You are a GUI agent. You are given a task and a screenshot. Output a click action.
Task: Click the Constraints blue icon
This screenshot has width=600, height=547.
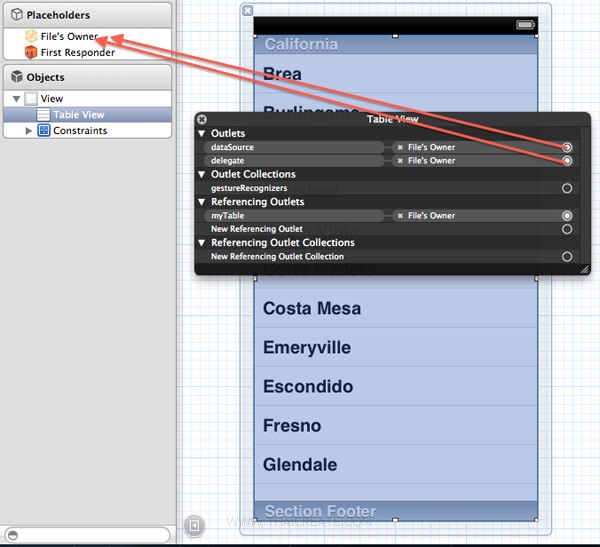click(44, 131)
